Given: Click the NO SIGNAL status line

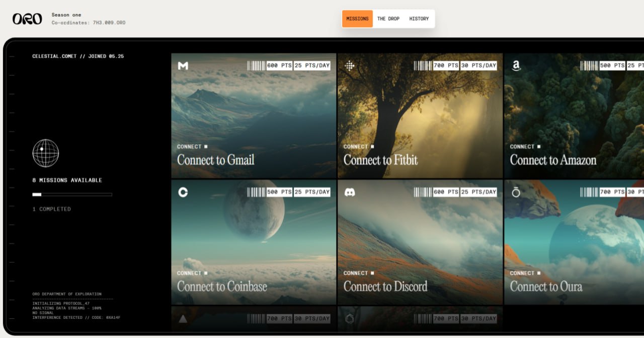Looking at the screenshot, I should point(44,313).
